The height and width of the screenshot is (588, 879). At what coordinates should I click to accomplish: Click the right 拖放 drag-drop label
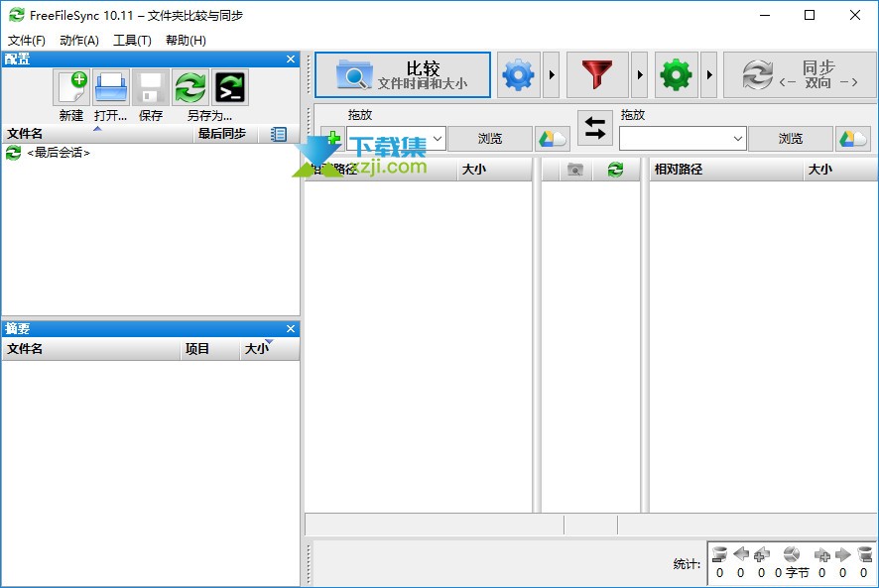(633, 115)
